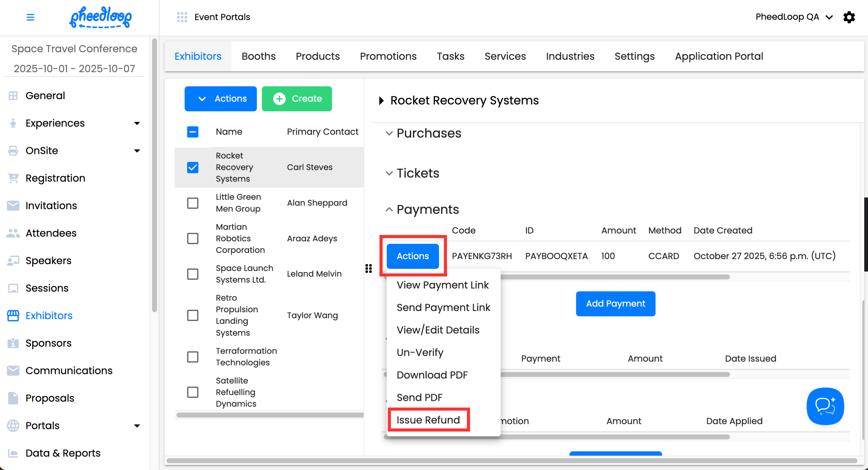Expand the Portals sidebar submenu
The image size is (868, 470).
point(137,426)
